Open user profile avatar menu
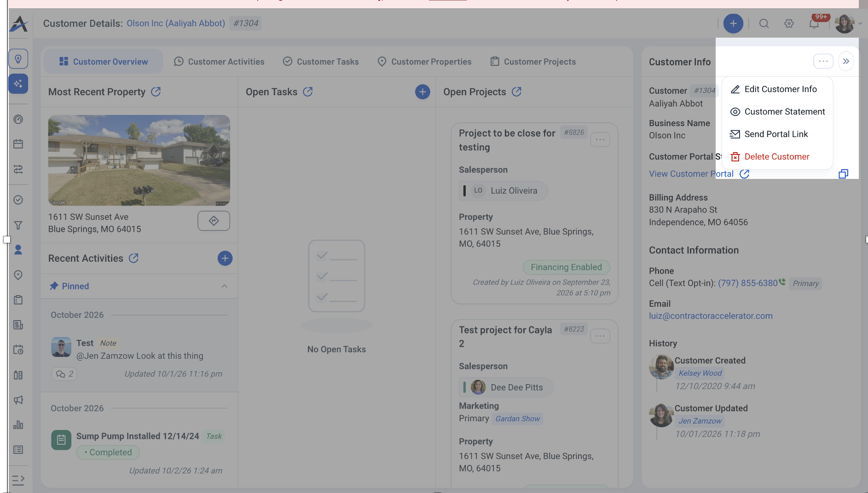The image size is (868, 493). tap(845, 23)
